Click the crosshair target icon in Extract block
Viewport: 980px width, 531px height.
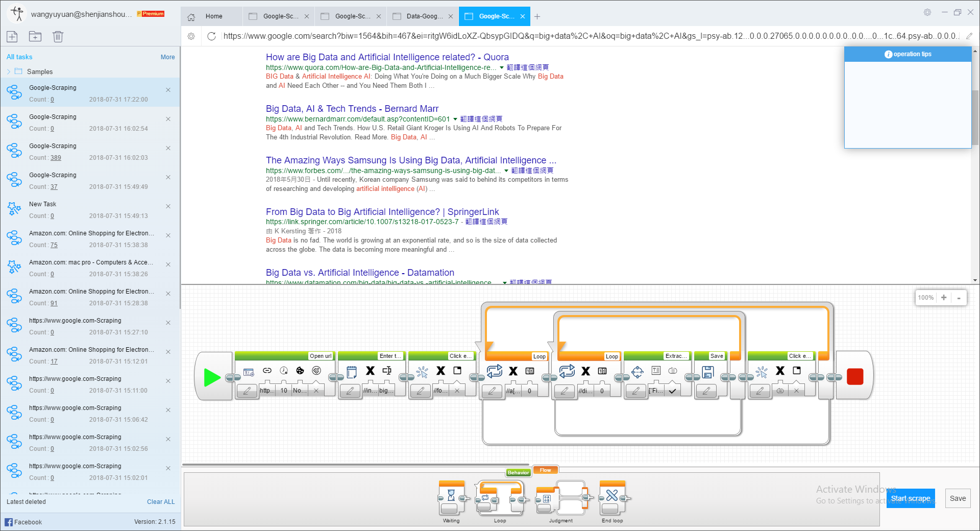[x=638, y=372]
